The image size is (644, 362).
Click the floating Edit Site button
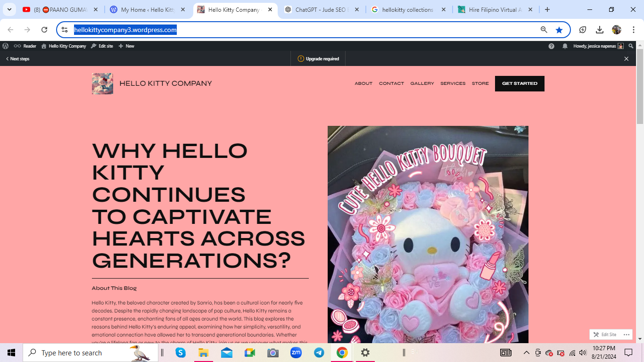pyautogui.click(x=605, y=335)
